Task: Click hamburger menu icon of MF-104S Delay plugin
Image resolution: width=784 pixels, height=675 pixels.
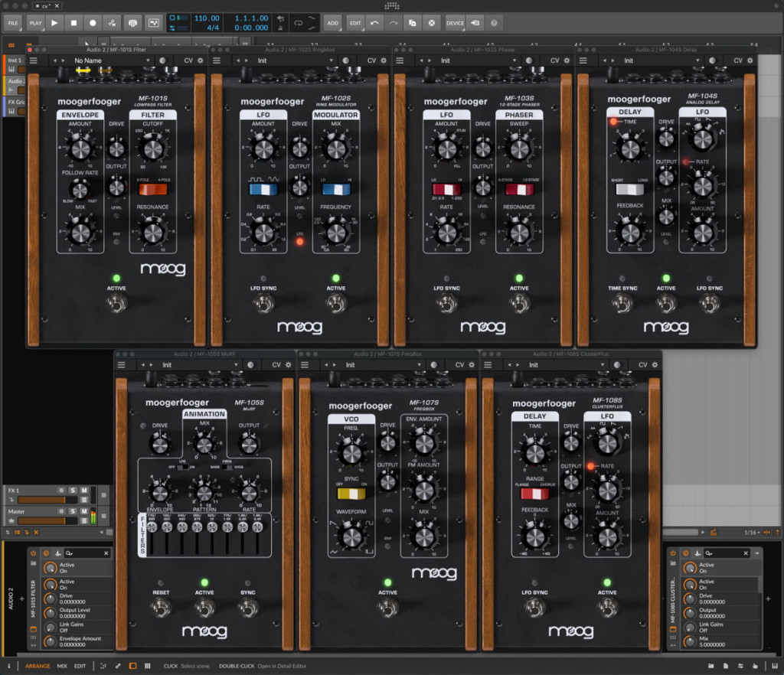Action: coord(583,60)
